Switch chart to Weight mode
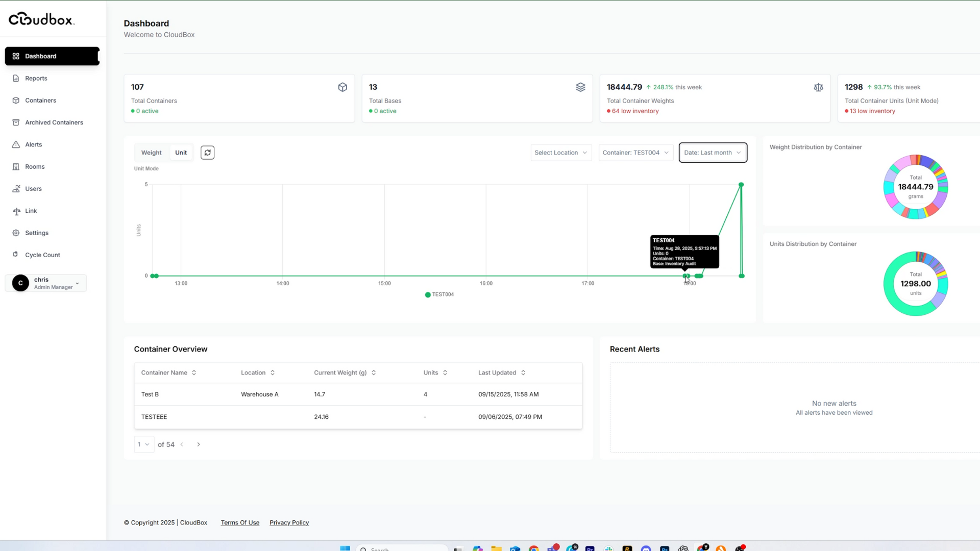The width and height of the screenshot is (980, 551). 151,153
